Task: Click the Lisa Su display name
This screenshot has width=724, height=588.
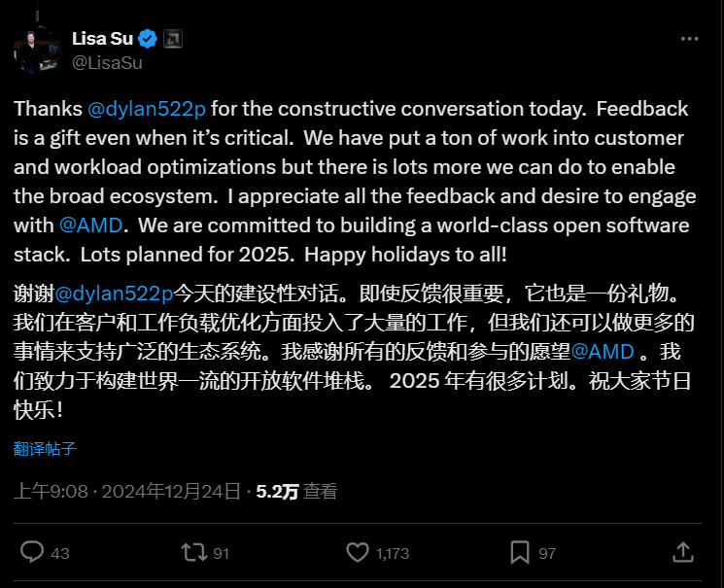Action: pyautogui.click(x=101, y=39)
